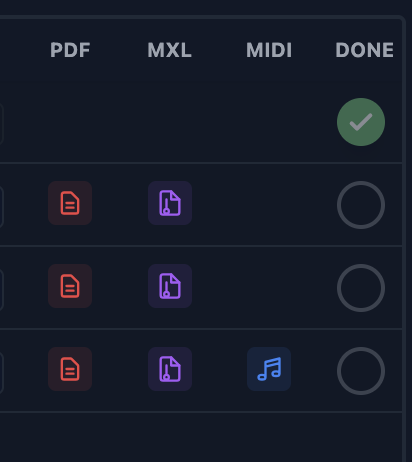Mark the second row as done
The width and height of the screenshot is (412, 462).
361,205
